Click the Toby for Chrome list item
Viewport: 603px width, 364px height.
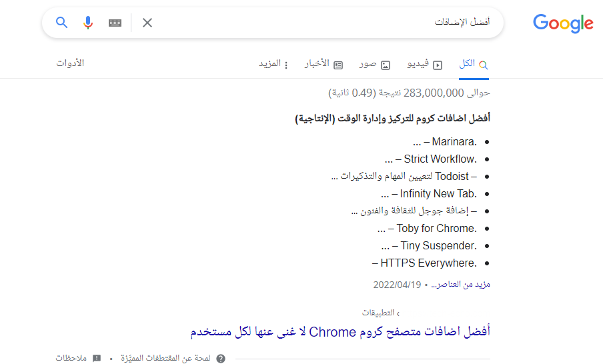click(x=428, y=228)
